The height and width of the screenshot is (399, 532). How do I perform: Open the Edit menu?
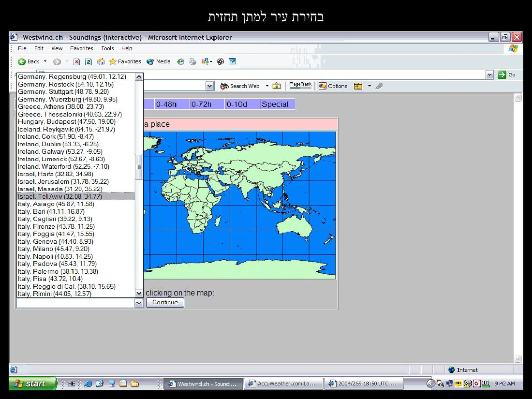point(39,48)
